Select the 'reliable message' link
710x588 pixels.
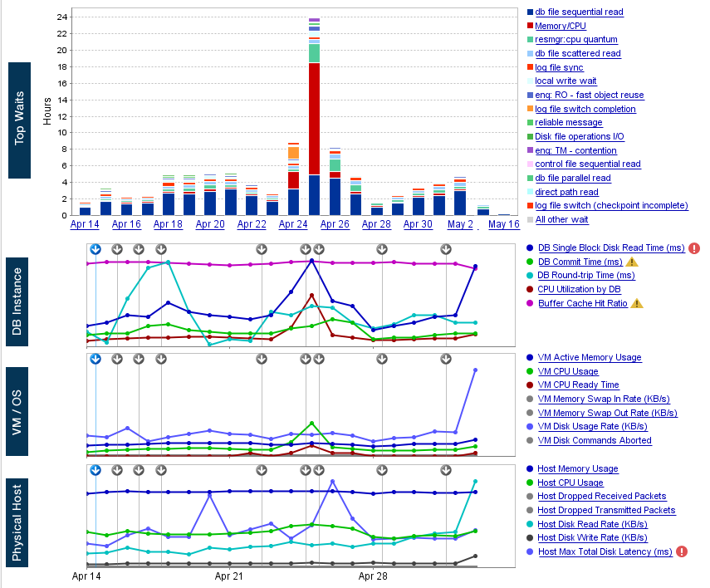pyautogui.click(x=568, y=122)
